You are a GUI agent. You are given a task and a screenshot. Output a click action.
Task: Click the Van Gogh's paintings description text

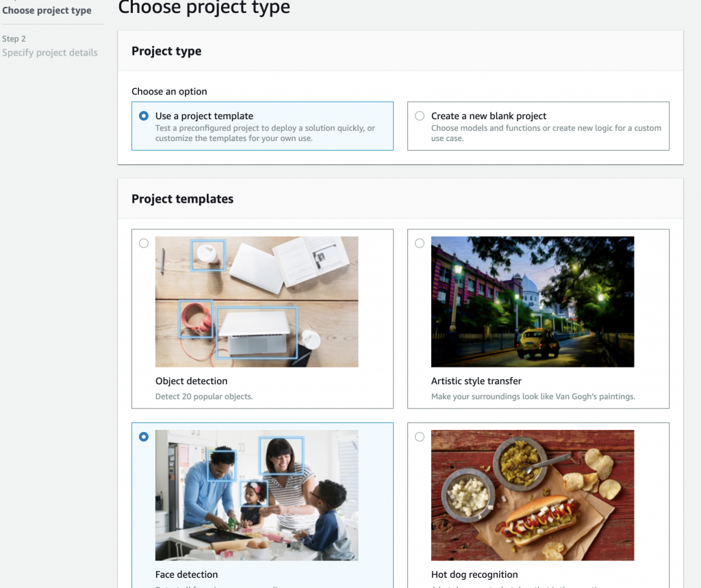533,396
